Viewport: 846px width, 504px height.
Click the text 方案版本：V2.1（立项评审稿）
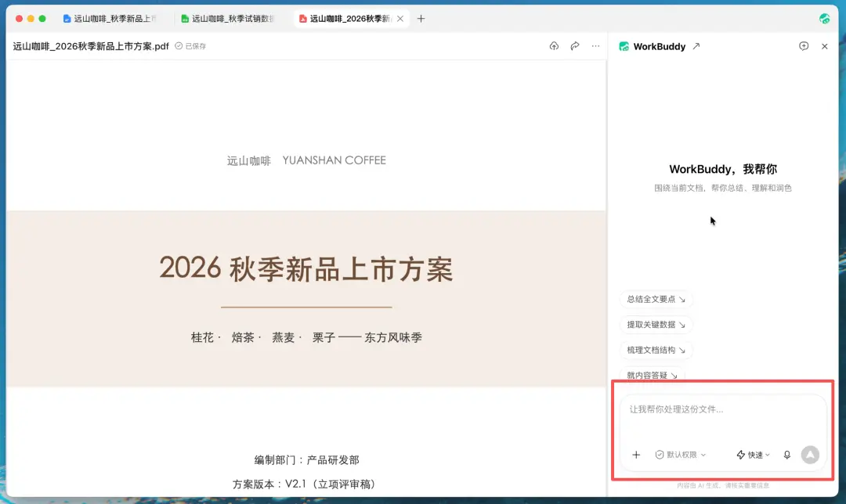tap(304, 484)
